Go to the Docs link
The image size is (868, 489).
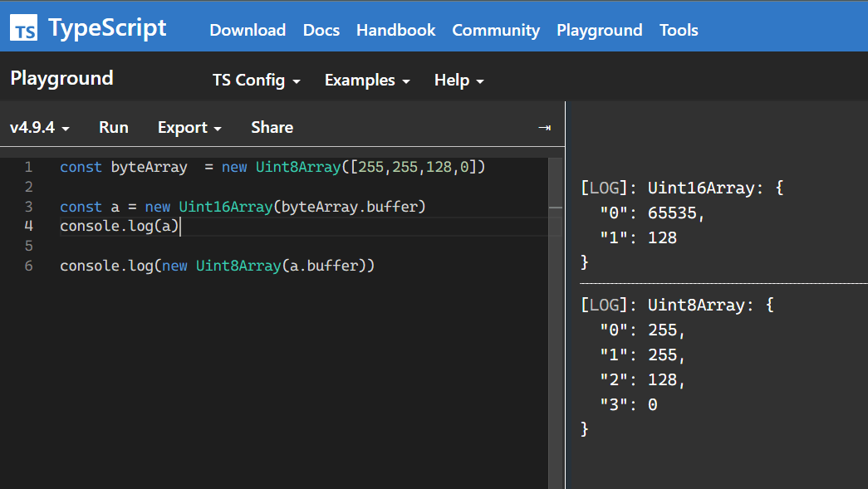321,30
